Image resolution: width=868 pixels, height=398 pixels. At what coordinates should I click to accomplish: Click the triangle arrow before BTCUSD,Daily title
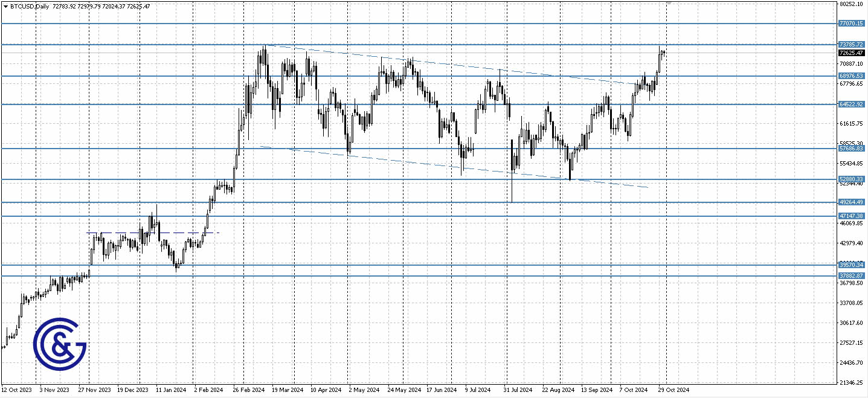click(5, 6)
